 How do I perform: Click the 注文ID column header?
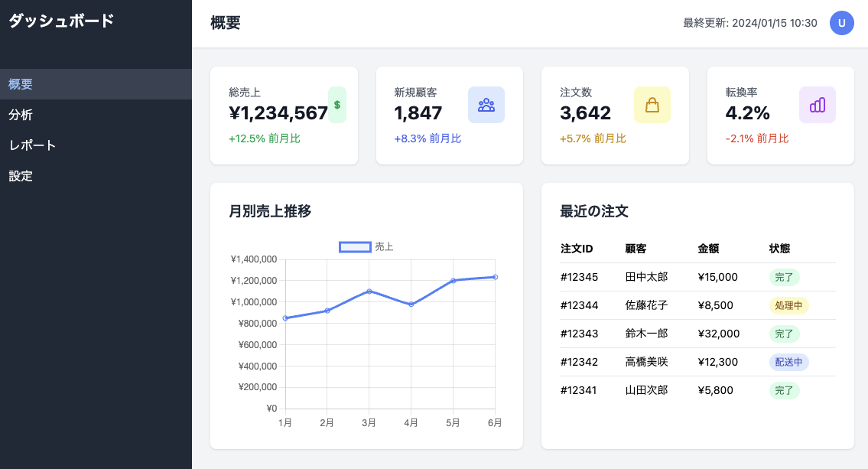click(577, 249)
